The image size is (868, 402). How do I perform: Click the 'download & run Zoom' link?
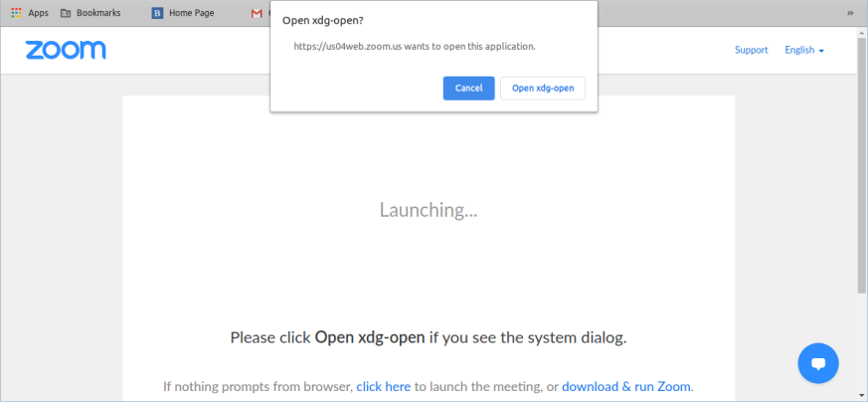point(626,386)
